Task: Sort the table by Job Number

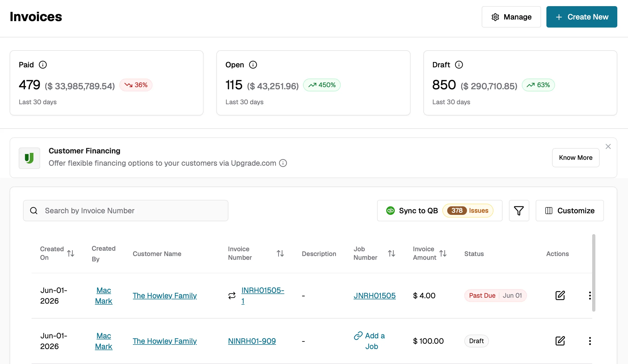Action: (392, 253)
